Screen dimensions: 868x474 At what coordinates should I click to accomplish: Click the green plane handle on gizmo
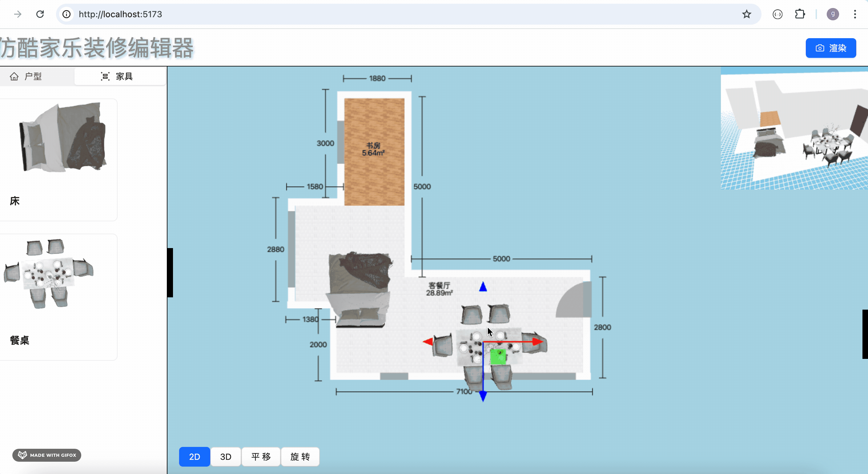coord(498,357)
